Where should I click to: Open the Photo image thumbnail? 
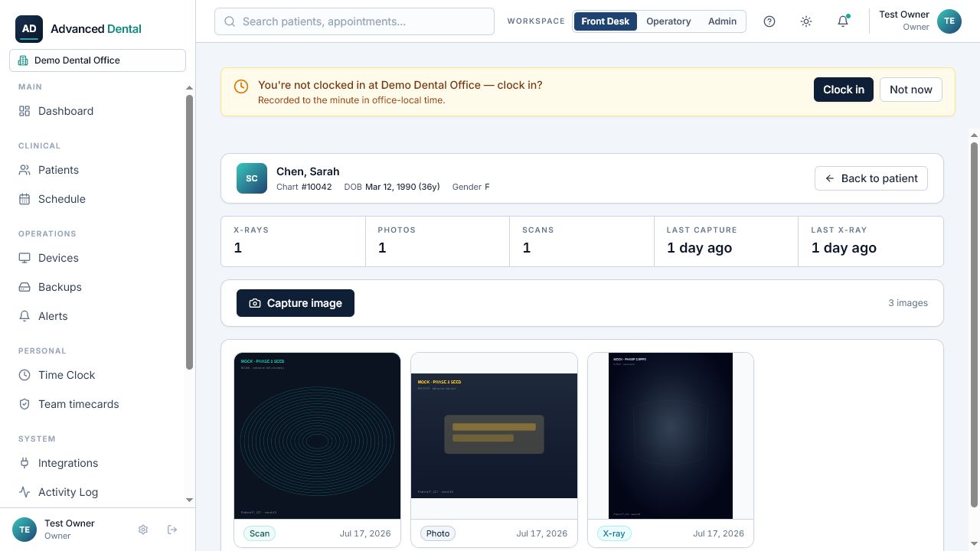(x=494, y=435)
